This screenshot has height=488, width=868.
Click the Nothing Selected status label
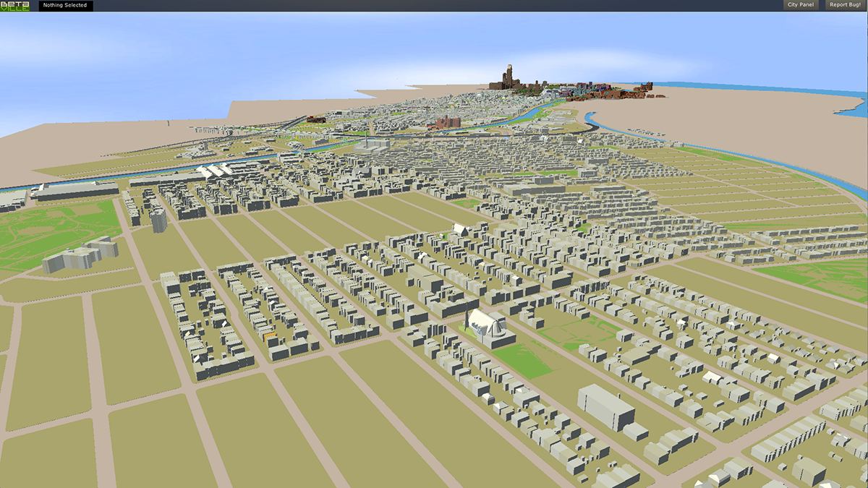(65, 6)
